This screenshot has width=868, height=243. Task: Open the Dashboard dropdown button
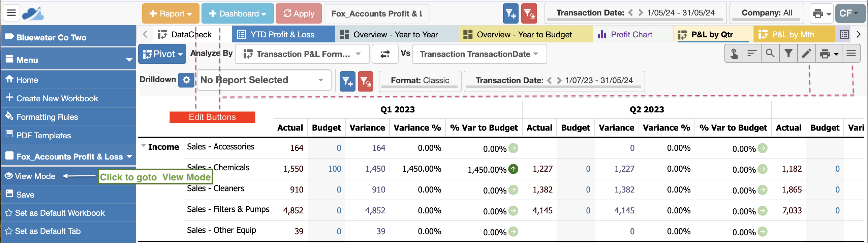coord(238,13)
